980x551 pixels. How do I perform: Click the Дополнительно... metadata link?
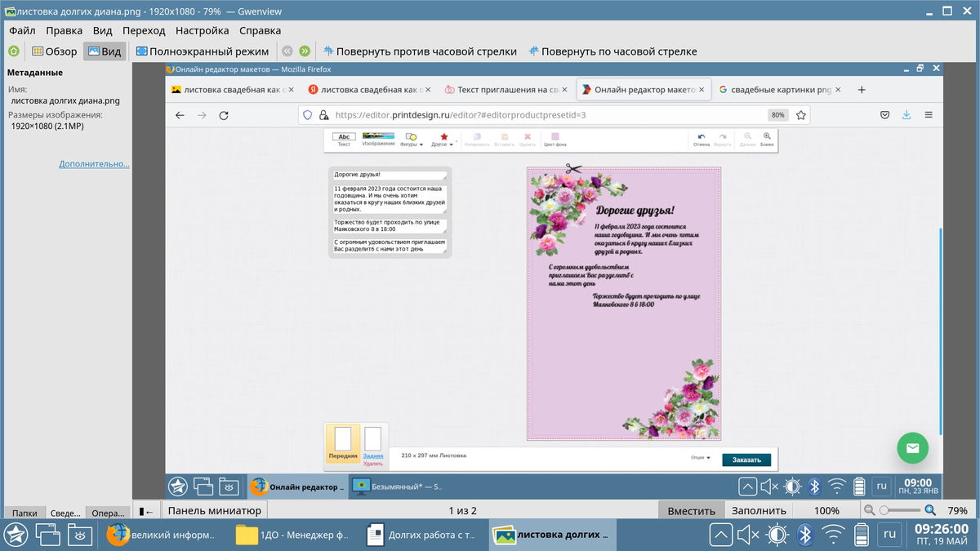[x=94, y=164]
